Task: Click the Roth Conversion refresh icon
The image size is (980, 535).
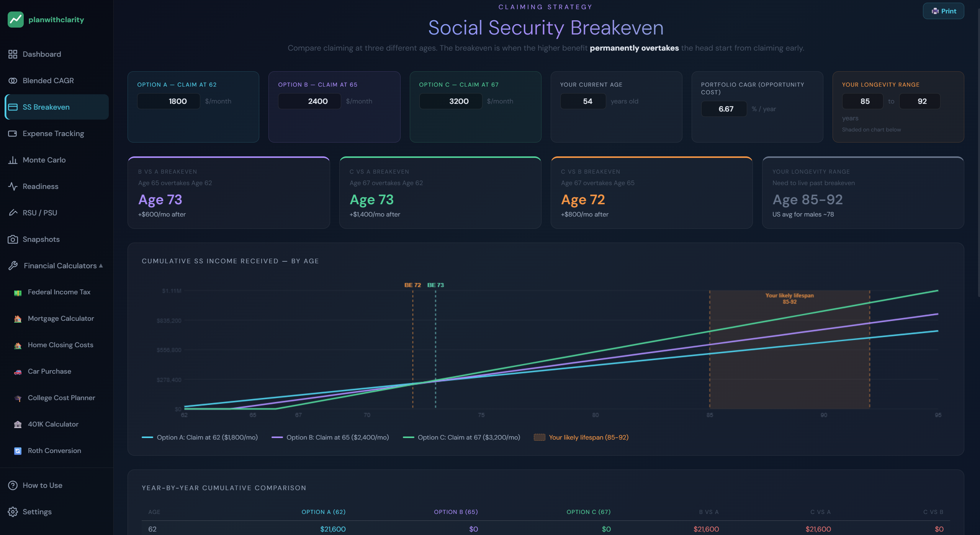Action: [18, 451]
